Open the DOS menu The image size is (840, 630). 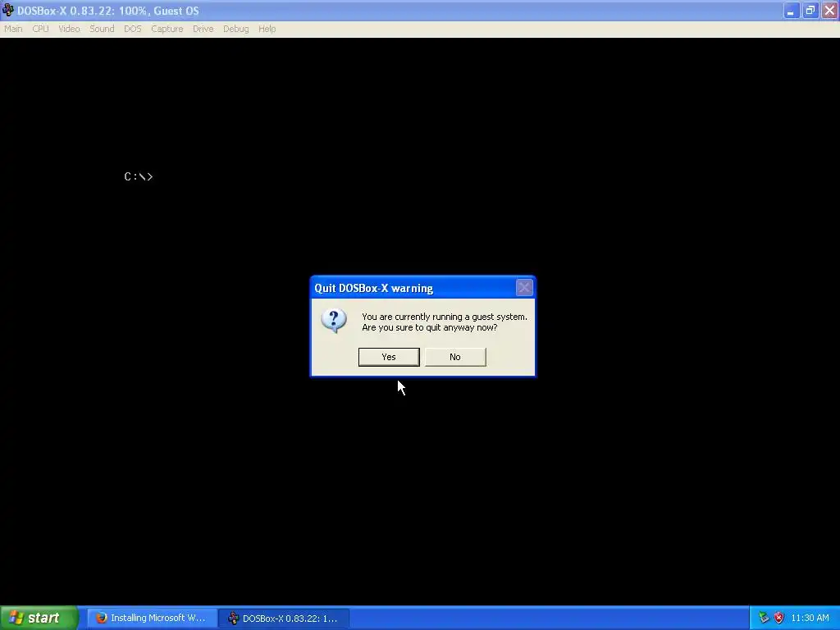point(132,29)
